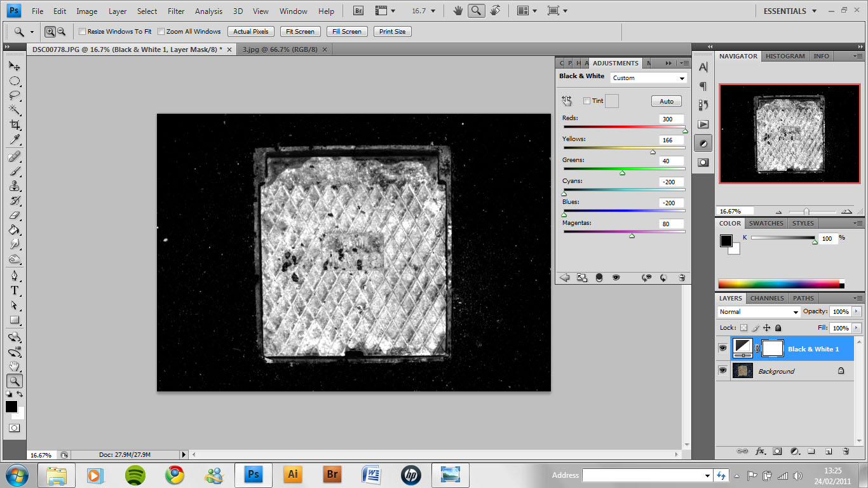The height and width of the screenshot is (488, 868).
Task: Open Spotify from the taskbar
Action: pyautogui.click(x=135, y=475)
